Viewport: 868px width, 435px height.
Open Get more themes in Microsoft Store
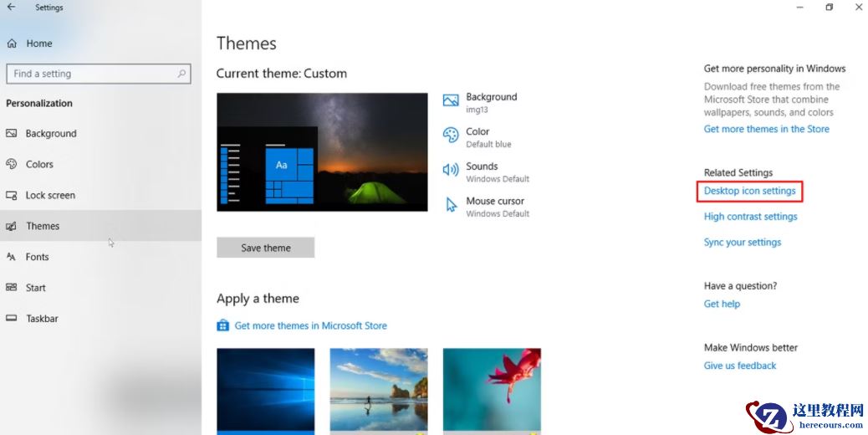[310, 325]
